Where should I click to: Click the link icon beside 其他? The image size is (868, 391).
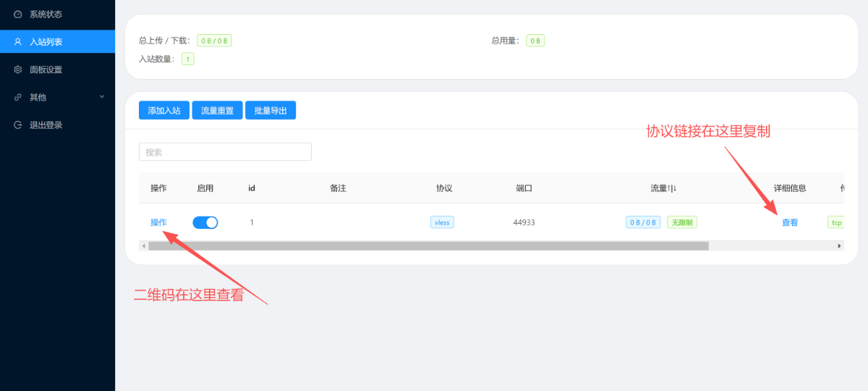coord(18,97)
